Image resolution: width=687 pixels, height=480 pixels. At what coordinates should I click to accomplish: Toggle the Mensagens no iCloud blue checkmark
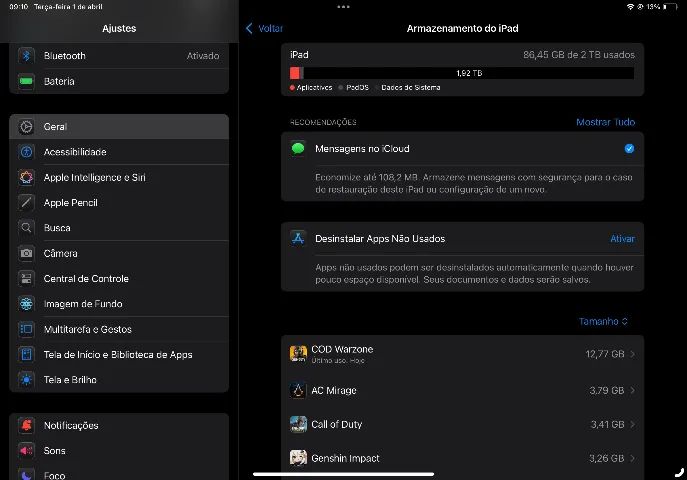pyautogui.click(x=629, y=148)
